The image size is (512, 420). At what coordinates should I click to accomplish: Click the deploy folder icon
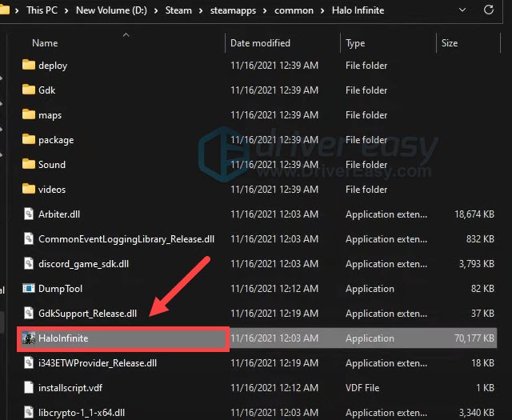pos(29,65)
